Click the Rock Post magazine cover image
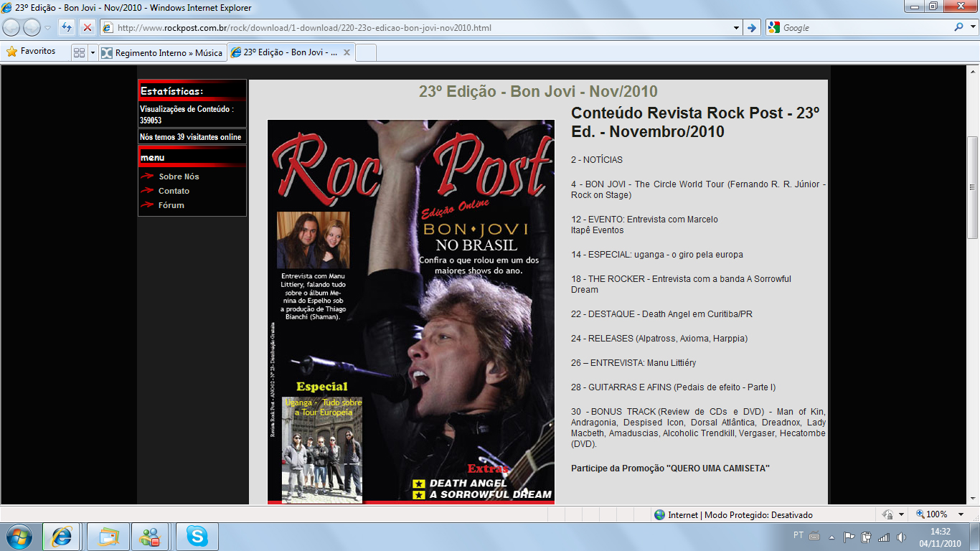The image size is (980, 551). [x=411, y=311]
